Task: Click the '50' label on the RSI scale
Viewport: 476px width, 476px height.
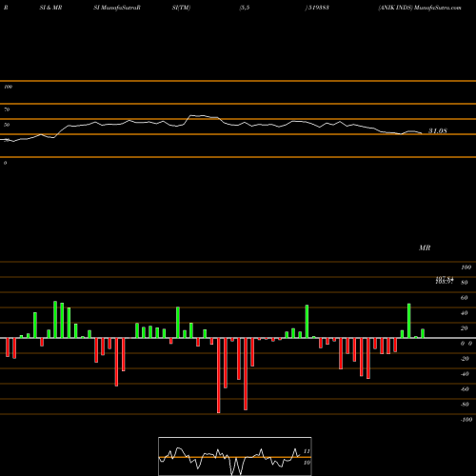Action: point(7,125)
